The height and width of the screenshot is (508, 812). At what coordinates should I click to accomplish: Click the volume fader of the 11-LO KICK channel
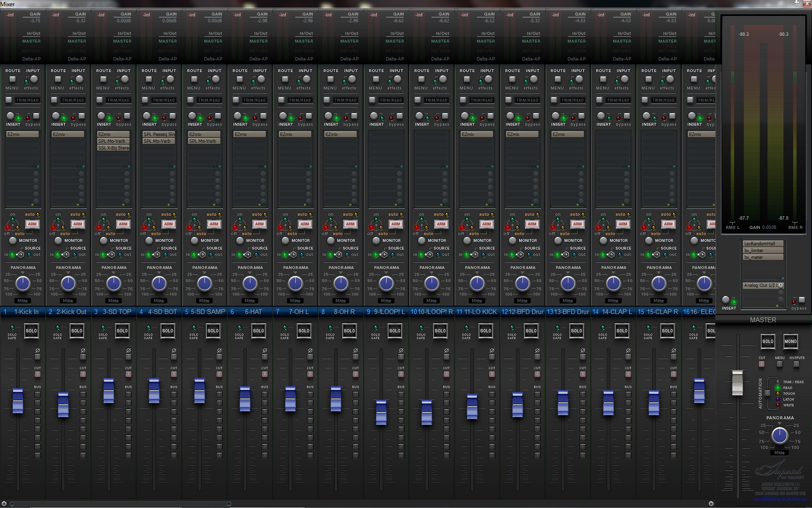pyautogui.click(x=472, y=406)
